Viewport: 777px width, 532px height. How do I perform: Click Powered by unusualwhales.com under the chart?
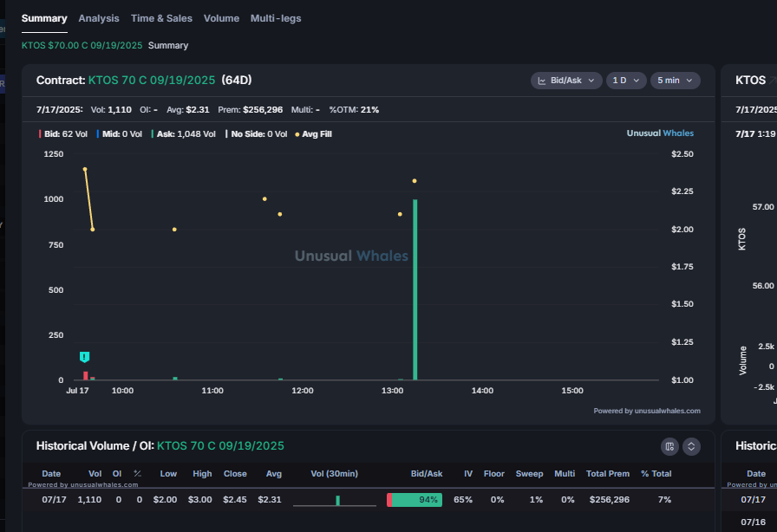(647, 411)
